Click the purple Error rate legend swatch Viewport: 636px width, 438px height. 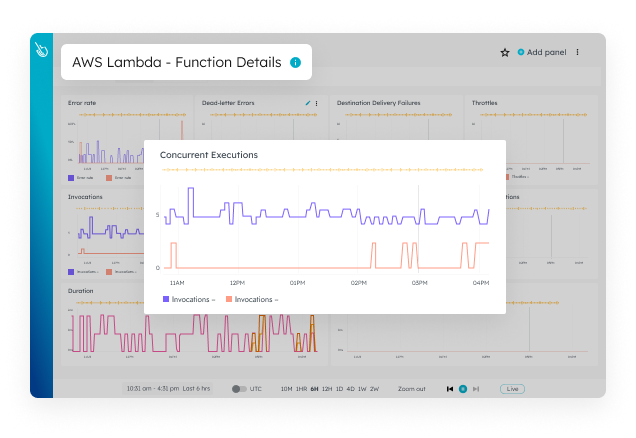(71, 178)
